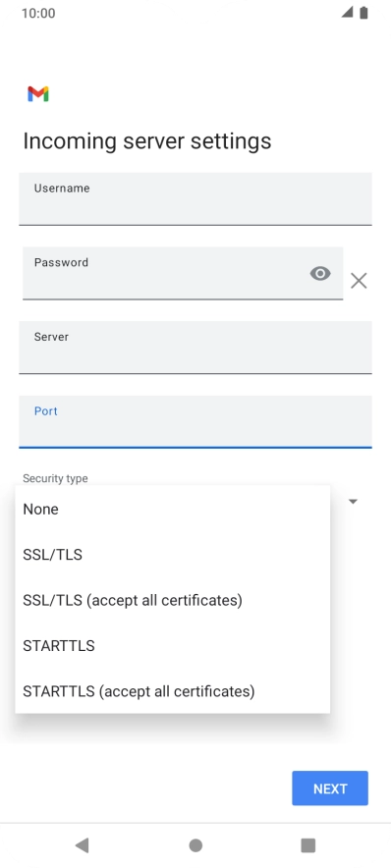Tap the NEXT button

[330, 788]
